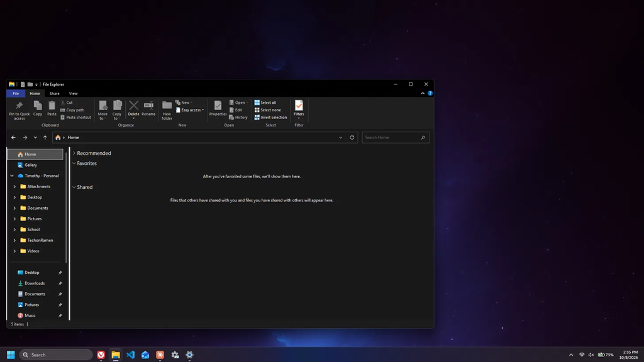Viewport: 644px width, 362px height.
Task: Switch to the Share ribbon tab
Action: (54, 93)
